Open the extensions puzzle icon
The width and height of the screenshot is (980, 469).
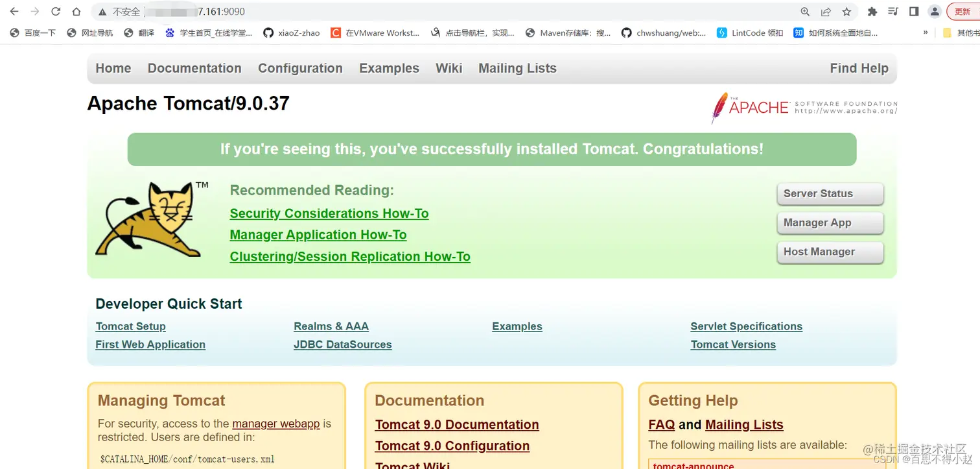click(872, 12)
